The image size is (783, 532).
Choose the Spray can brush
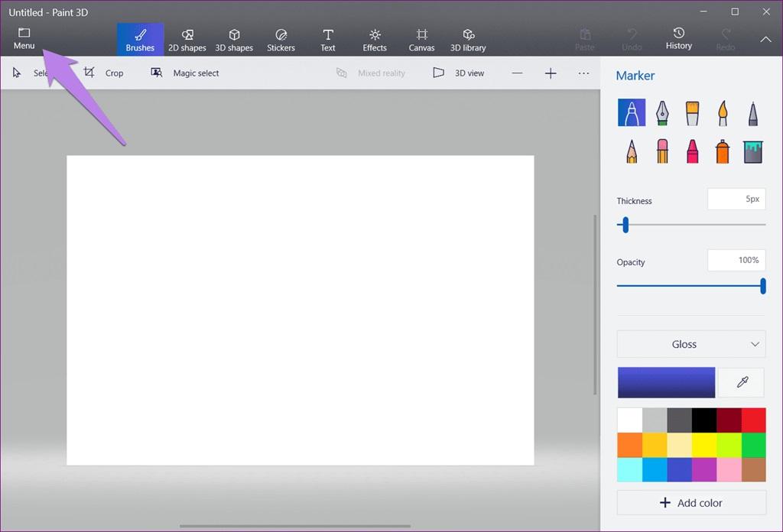point(723,151)
